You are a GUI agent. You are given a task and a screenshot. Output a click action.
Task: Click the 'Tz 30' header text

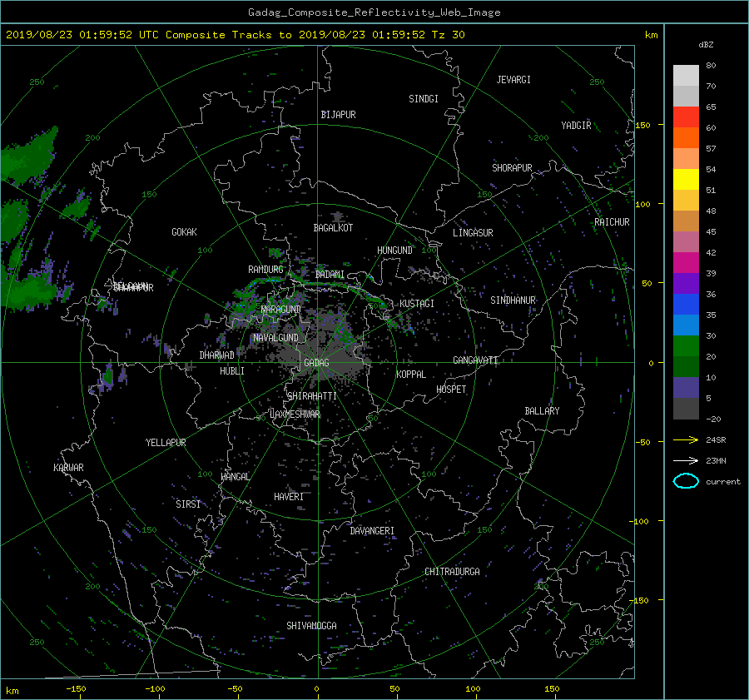point(448,35)
